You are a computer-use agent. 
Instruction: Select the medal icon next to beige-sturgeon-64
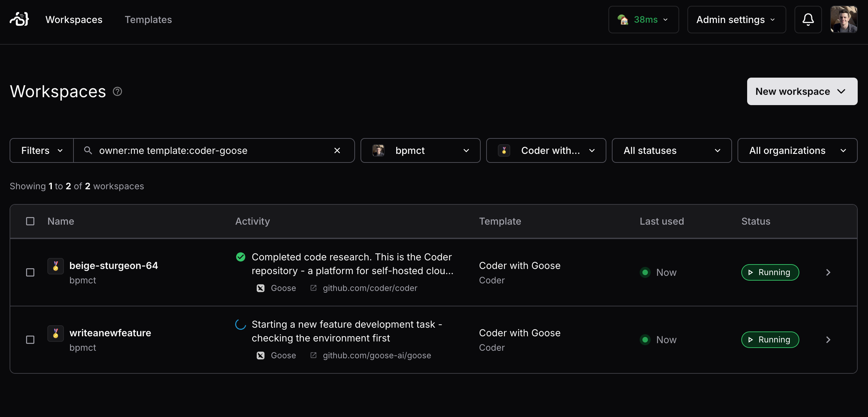tap(55, 266)
